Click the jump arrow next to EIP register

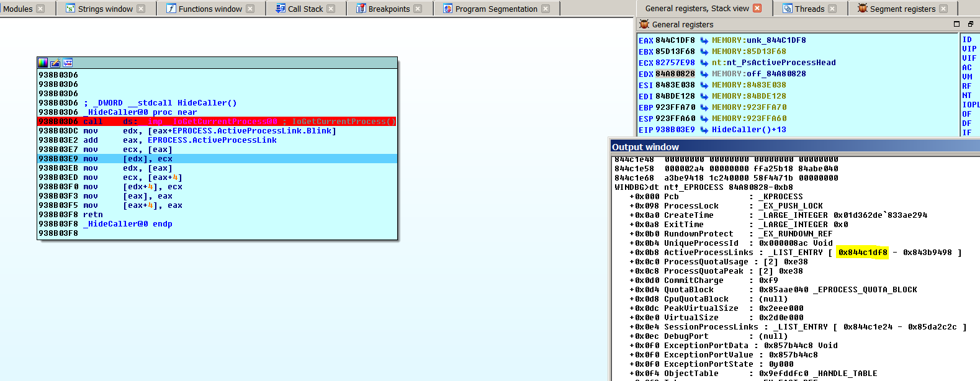click(704, 130)
